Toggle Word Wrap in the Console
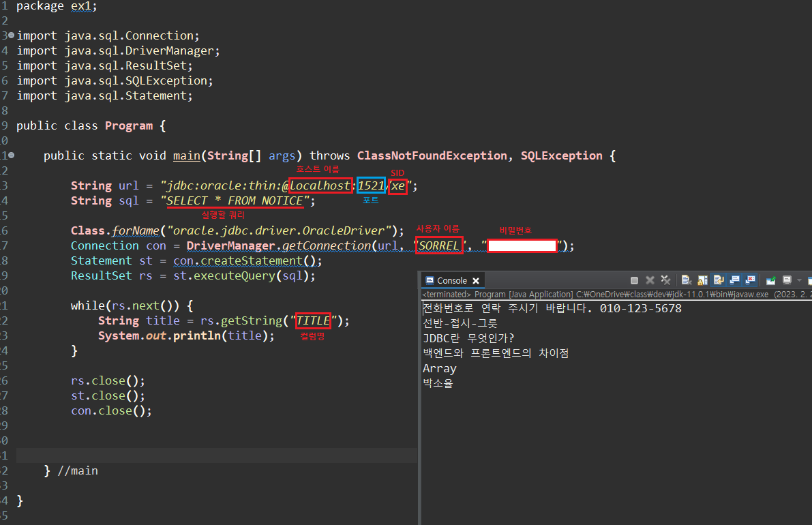The image size is (812, 525). coord(719,280)
